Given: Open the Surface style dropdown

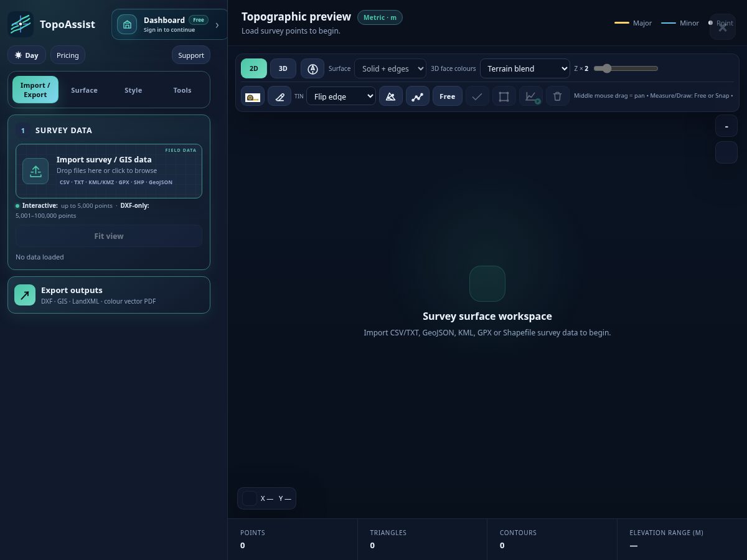Looking at the screenshot, I should tap(390, 68).
